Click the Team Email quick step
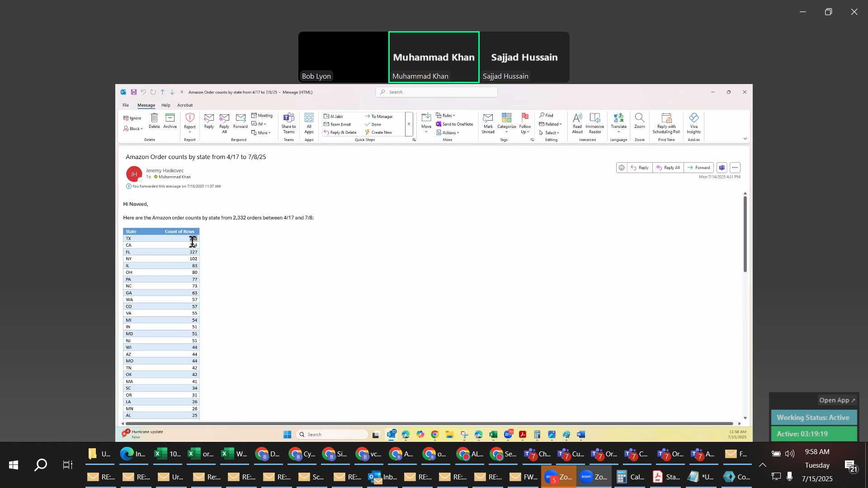The width and height of the screenshot is (868, 488). pyautogui.click(x=337, y=125)
